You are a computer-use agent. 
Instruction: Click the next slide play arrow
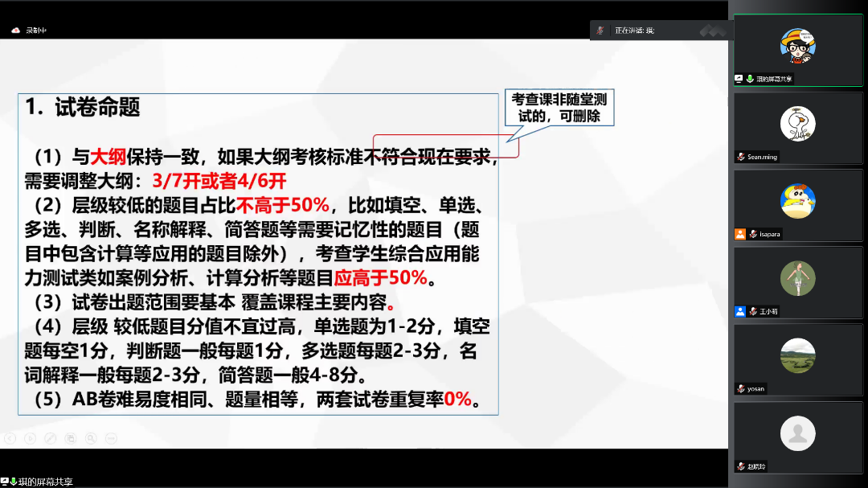31,438
